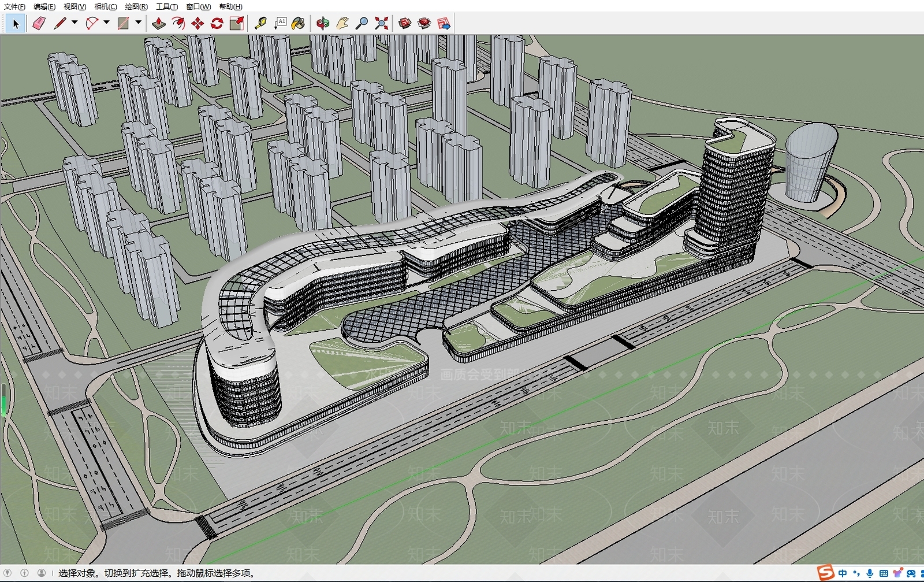The image size is (924, 582).
Task: Click the Zoom Extents tool
Action: tap(381, 24)
